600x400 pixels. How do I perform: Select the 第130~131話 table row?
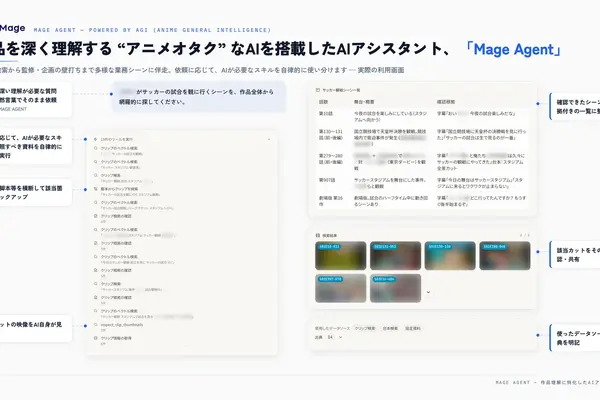click(422, 138)
